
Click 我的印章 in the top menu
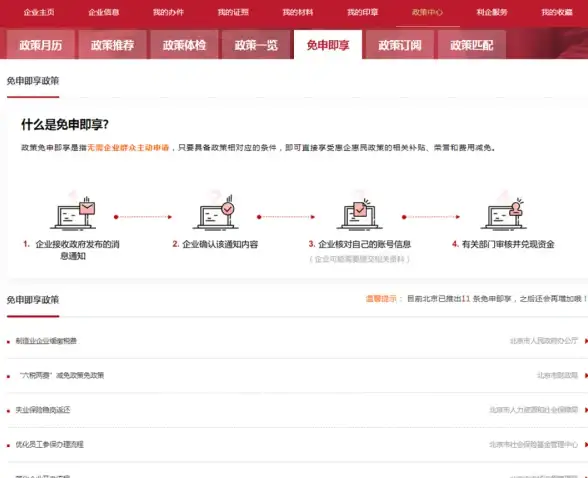point(363,12)
